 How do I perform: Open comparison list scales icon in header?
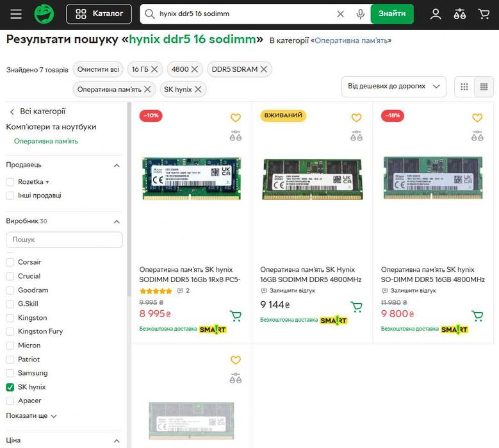459,13
